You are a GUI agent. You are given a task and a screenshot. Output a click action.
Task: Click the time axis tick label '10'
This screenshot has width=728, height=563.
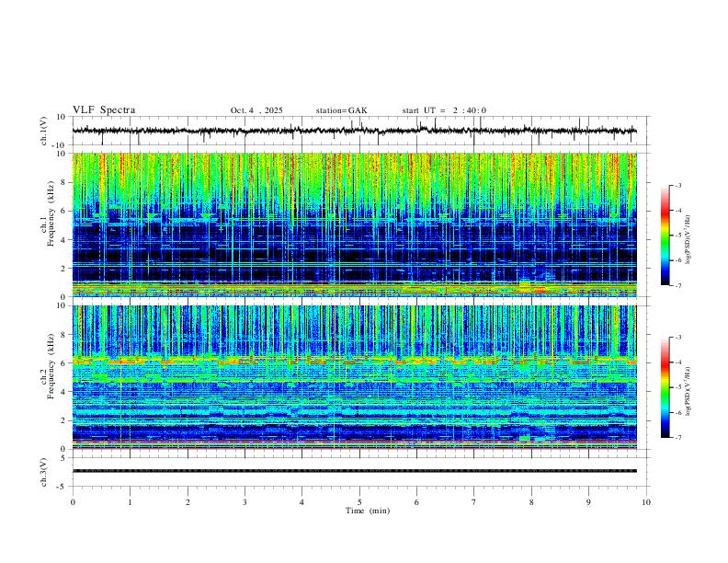point(646,502)
